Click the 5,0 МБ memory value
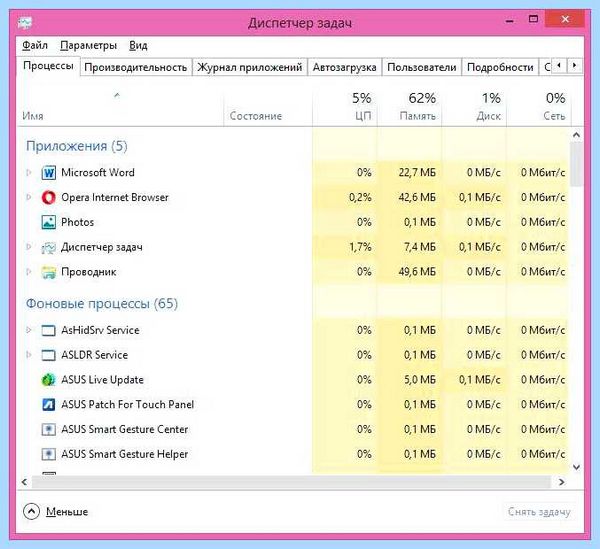 click(420, 380)
